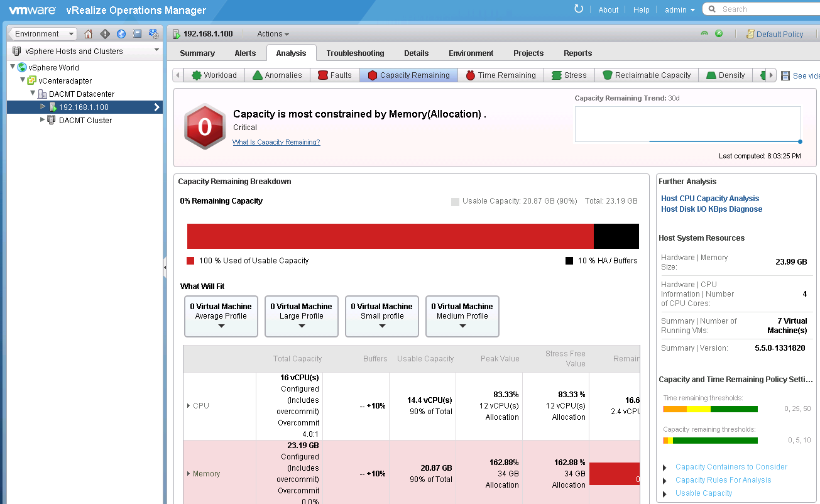Collapse the DACMT Datacenter tree node
This screenshot has height=504, width=820.
(x=33, y=93)
